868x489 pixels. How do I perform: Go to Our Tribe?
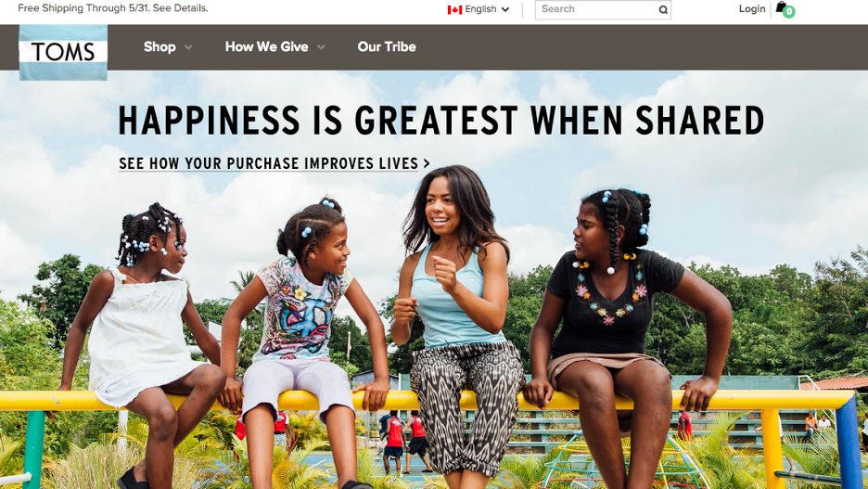pos(387,47)
